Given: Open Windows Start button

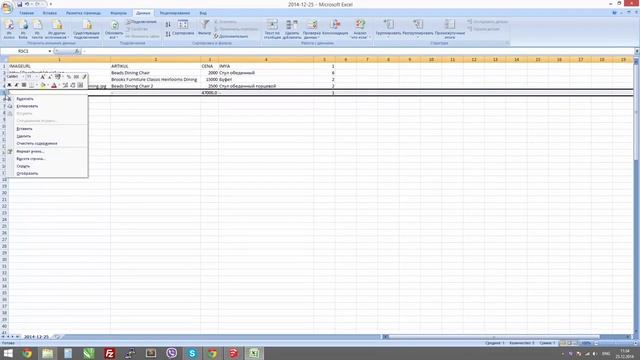Looking at the screenshot, I should click(8, 353).
